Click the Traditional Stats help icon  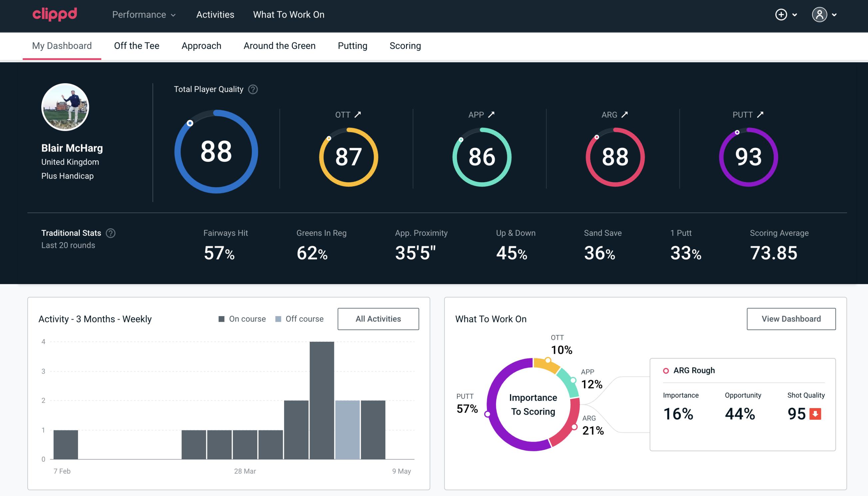coord(111,233)
